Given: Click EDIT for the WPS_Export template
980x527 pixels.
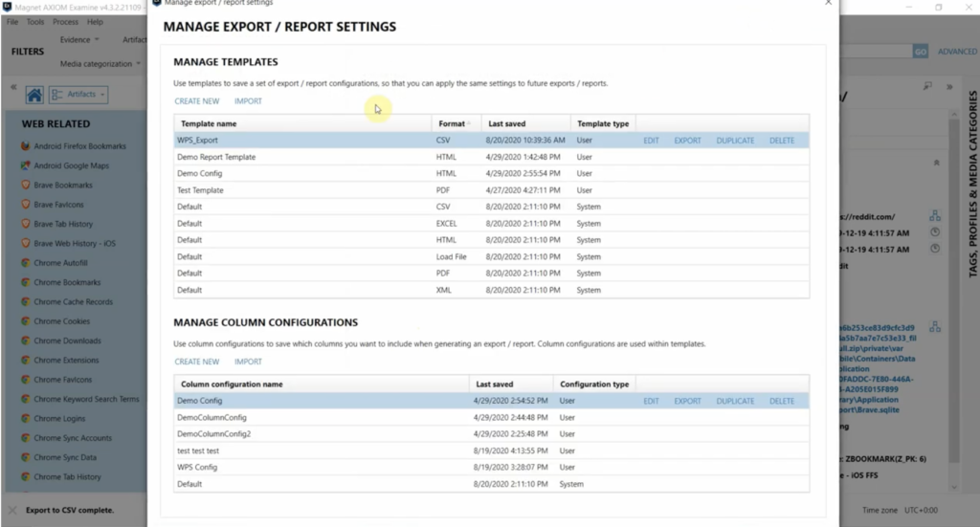Looking at the screenshot, I should (x=651, y=141).
